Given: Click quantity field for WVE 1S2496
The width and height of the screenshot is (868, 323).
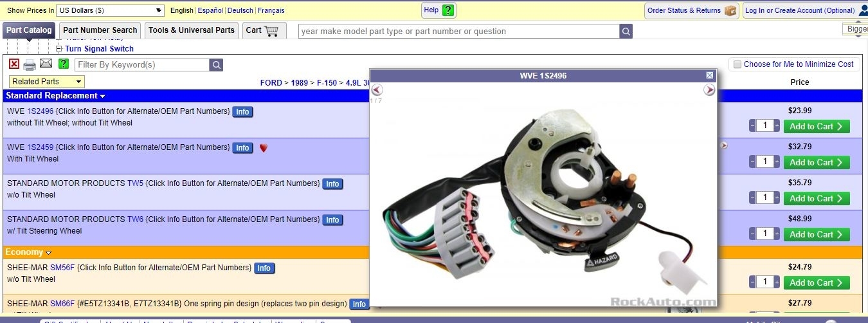Looking at the screenshot, I should (764, 126).
